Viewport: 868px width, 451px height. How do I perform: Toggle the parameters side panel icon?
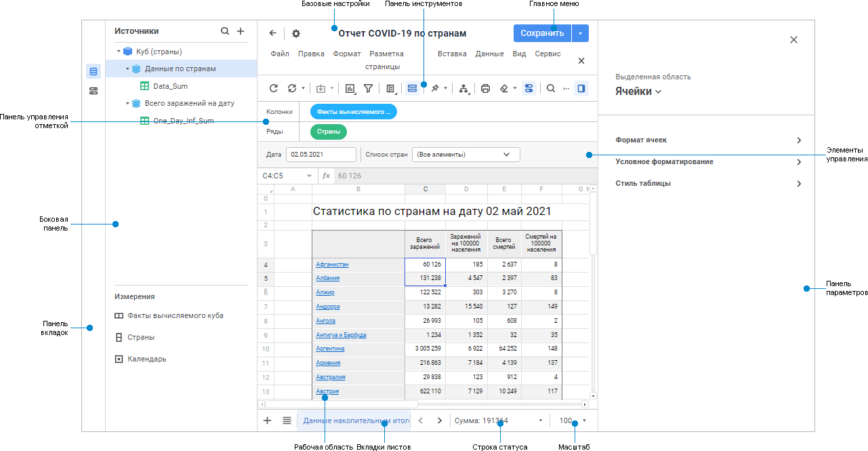[581, 88]
